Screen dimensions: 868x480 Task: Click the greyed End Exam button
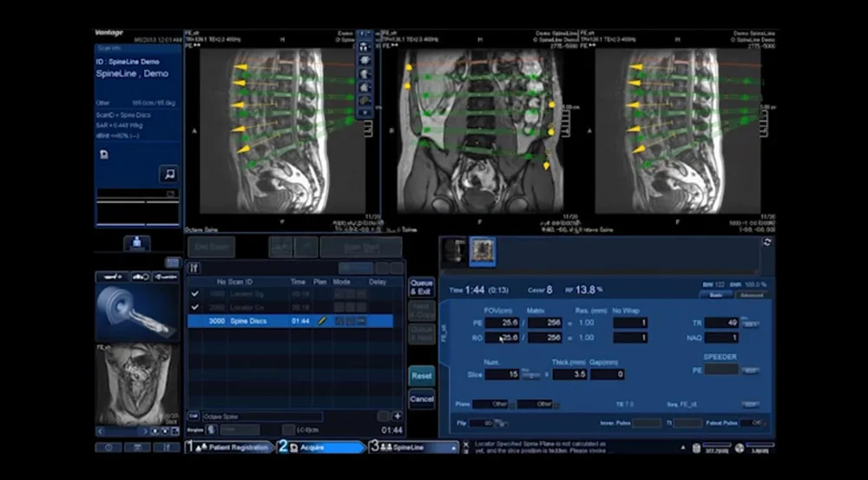(212, 247)
